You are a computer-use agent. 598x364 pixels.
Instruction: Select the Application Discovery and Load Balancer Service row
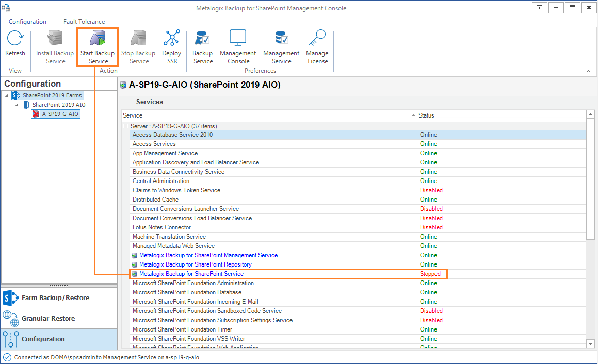pyautogui.click(x=358, y=162)
